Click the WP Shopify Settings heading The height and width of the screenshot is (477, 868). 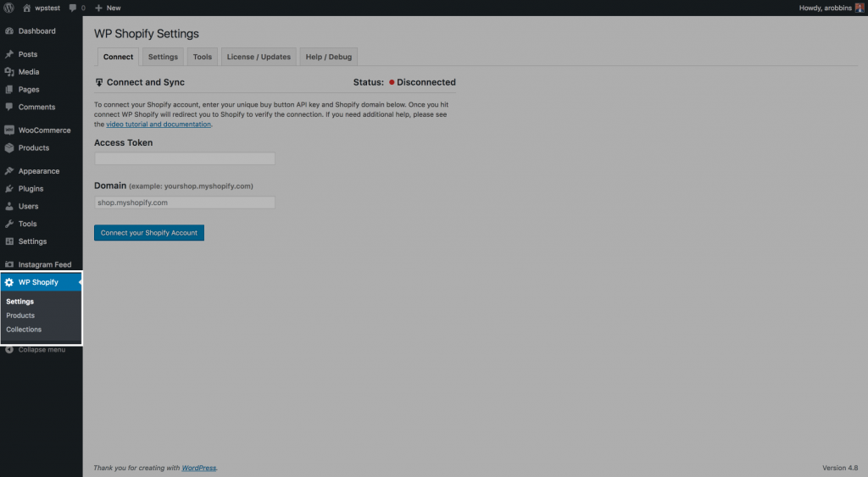click(x=146, y=34)
